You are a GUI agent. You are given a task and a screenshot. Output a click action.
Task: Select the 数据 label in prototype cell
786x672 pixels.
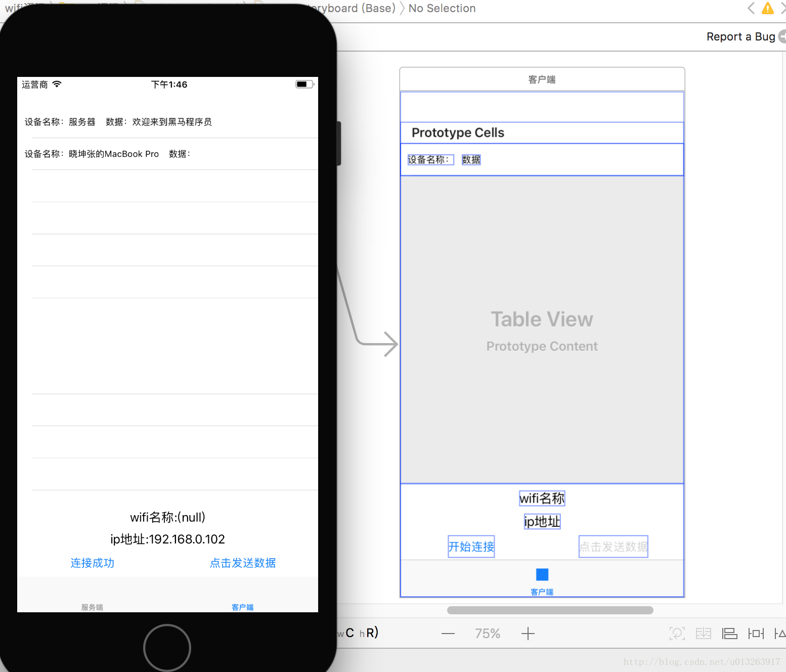(x=471, y=160)
